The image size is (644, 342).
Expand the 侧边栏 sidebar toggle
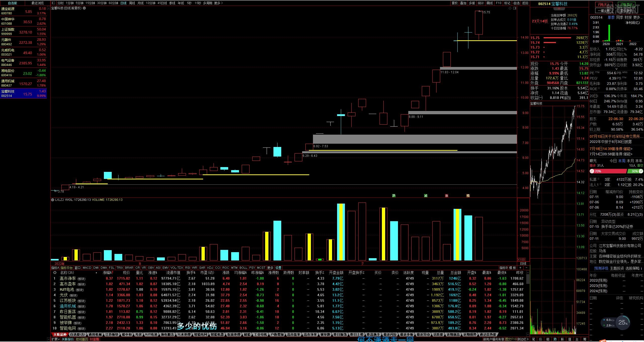point(523,339)
